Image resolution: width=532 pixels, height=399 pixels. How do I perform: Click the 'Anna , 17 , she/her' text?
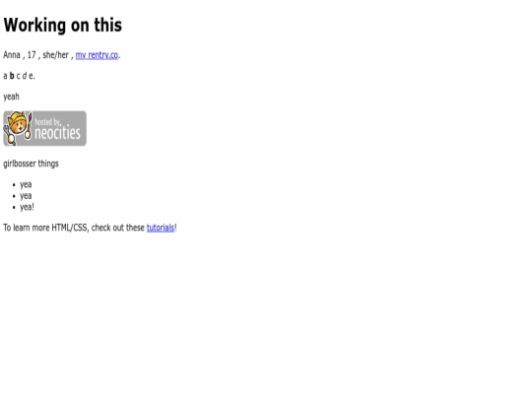tap(36, 55)
